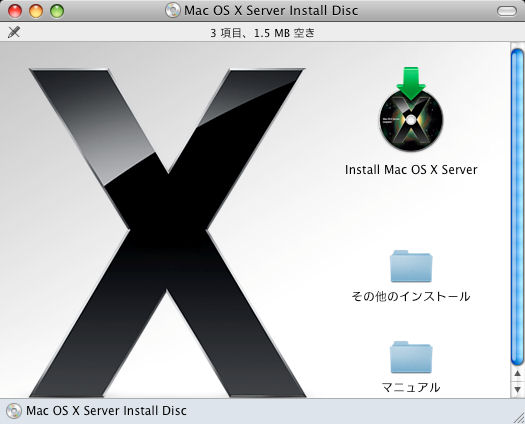Click the その他のインストール folder label
525x424 pixels.
(411, 296)
